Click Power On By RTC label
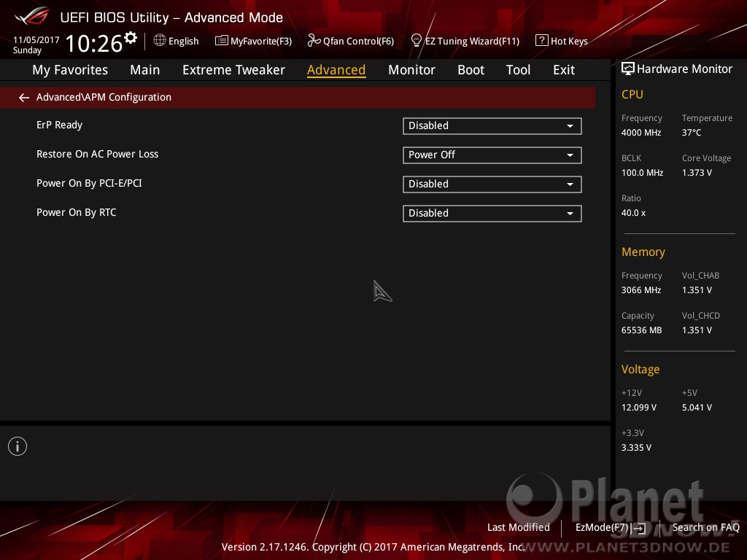Image resolution: width=747 pixels, height=560 pixels. pos(76,212)
